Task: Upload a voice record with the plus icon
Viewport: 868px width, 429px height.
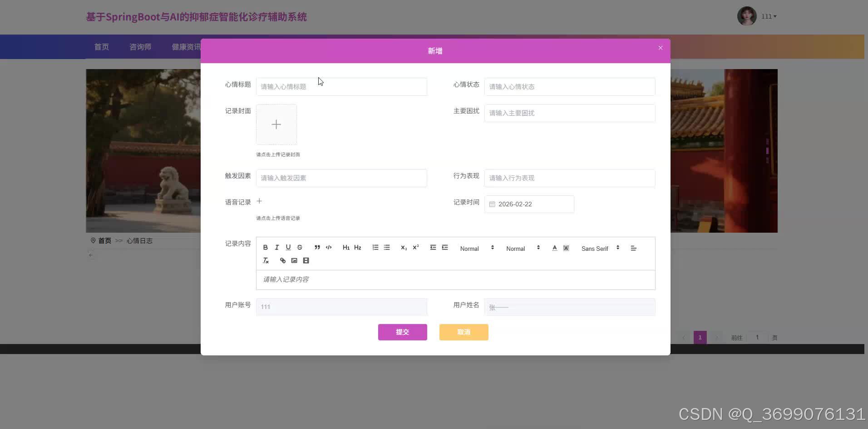Action: pyautogui.click(x=259, y=201)
